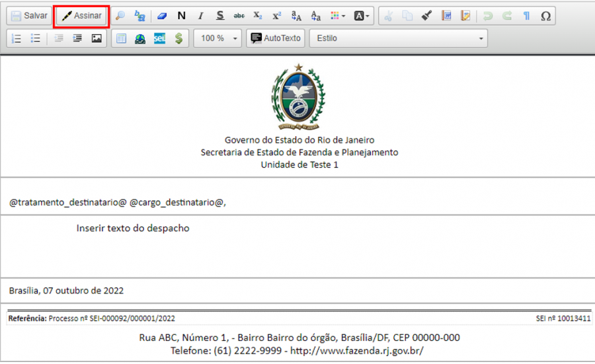Insert an image using picture icon

pyautogui.click(x=97, y=38)
